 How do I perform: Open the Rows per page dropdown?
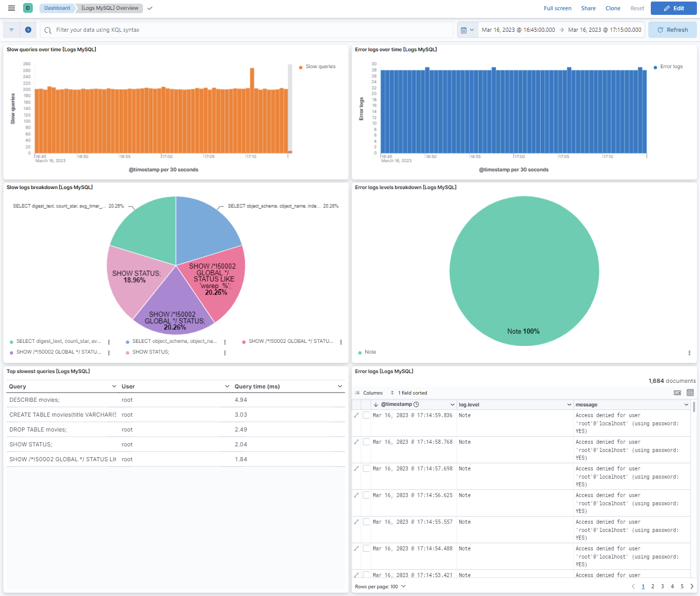tap(380, 586)
